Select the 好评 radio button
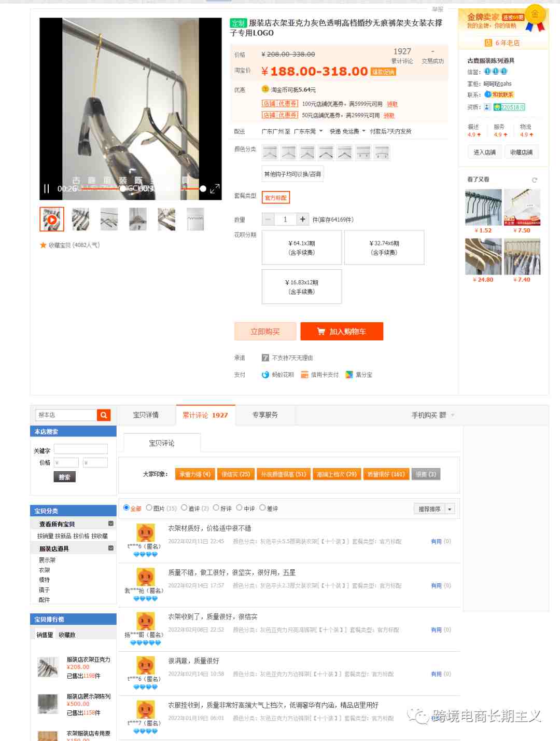Screen dimensions: 560x741 pyautogui.click(x=216, y=508)
